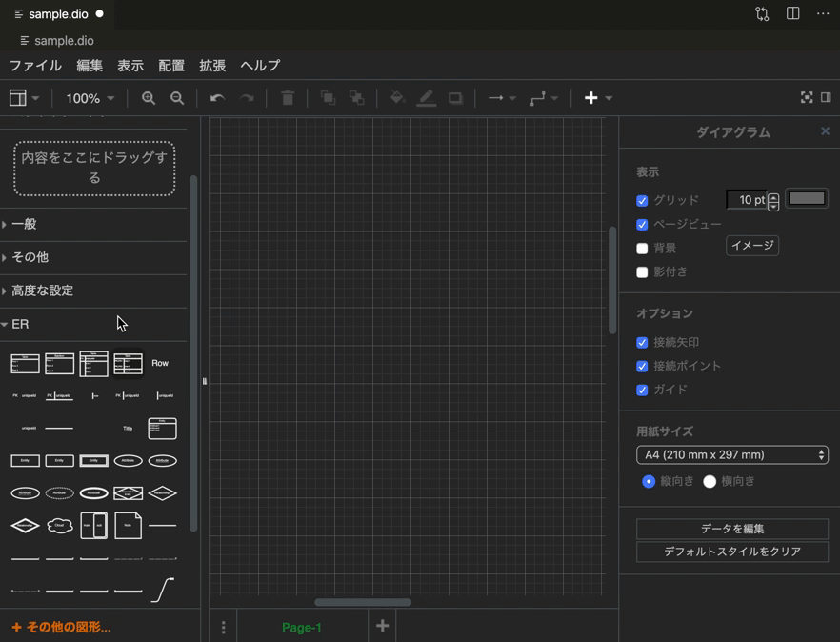Click the fullscreen icon at toolbar right
This screenshot has width=840, height=642.
807,97
